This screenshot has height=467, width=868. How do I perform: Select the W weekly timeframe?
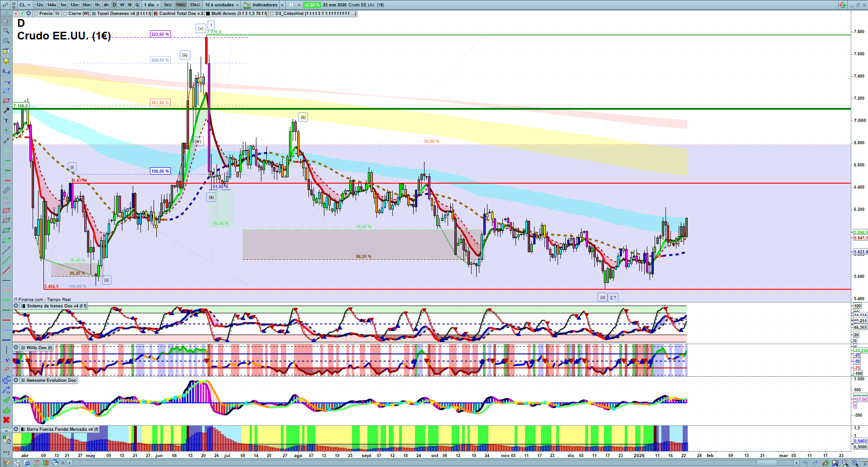pos(122,5)
